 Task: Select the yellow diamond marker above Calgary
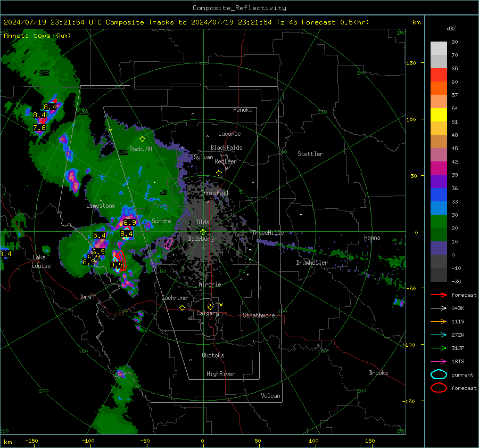point(210,307)
